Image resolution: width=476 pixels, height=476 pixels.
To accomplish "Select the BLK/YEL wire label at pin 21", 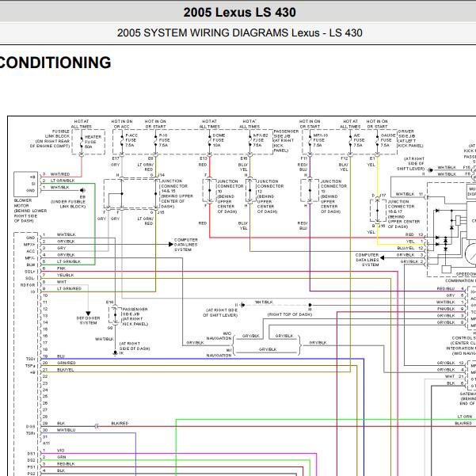I will (66, 370).
